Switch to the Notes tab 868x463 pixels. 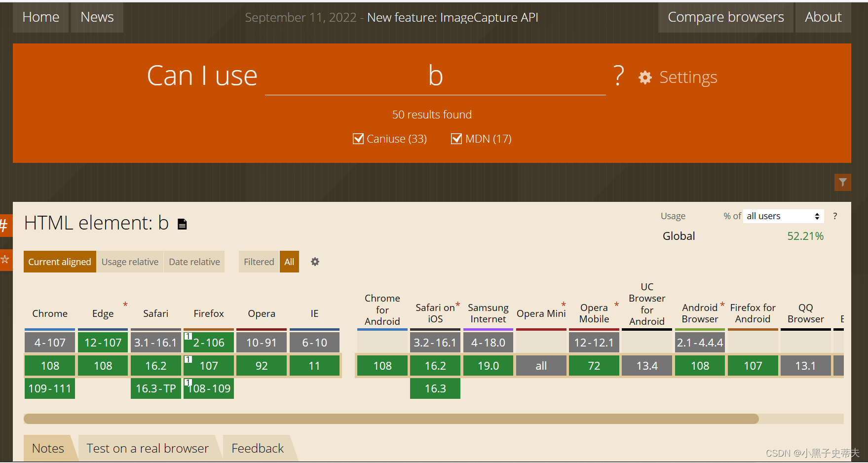pyautogui.click(x=48, y=448)
